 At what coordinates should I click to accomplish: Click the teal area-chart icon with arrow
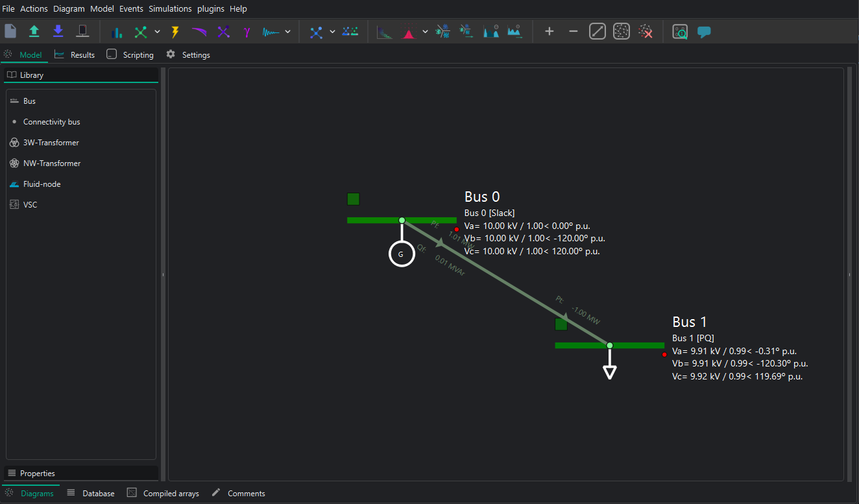tap(514, 31)
